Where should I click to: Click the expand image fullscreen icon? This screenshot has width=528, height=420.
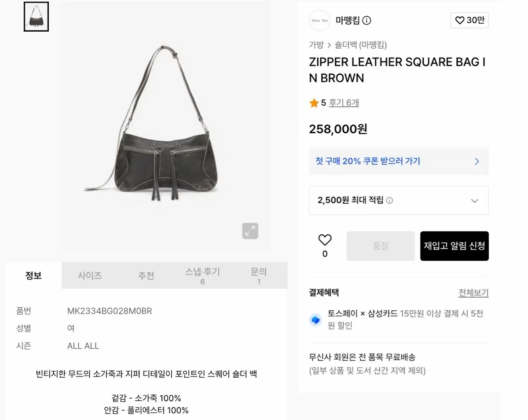click(250, 231)
